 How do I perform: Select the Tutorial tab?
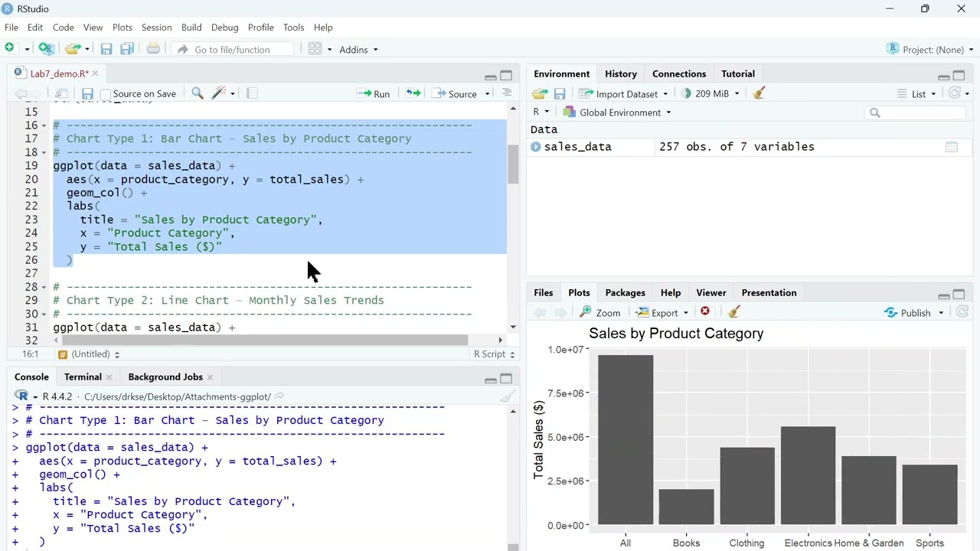[x=738, y=73]
